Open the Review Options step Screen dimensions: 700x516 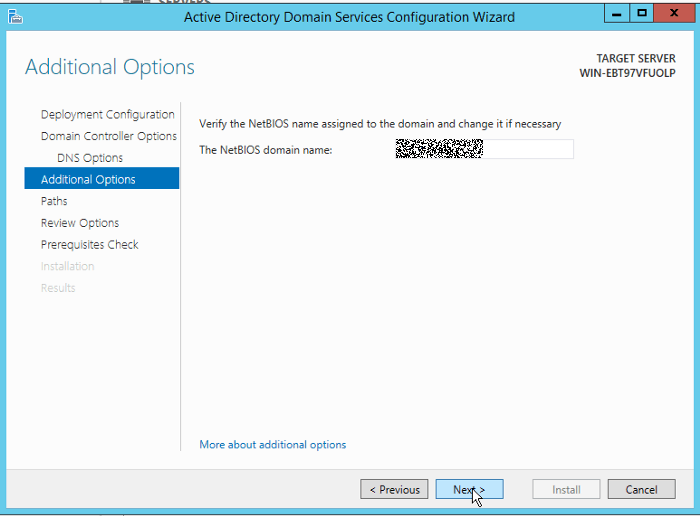[80, 223]
